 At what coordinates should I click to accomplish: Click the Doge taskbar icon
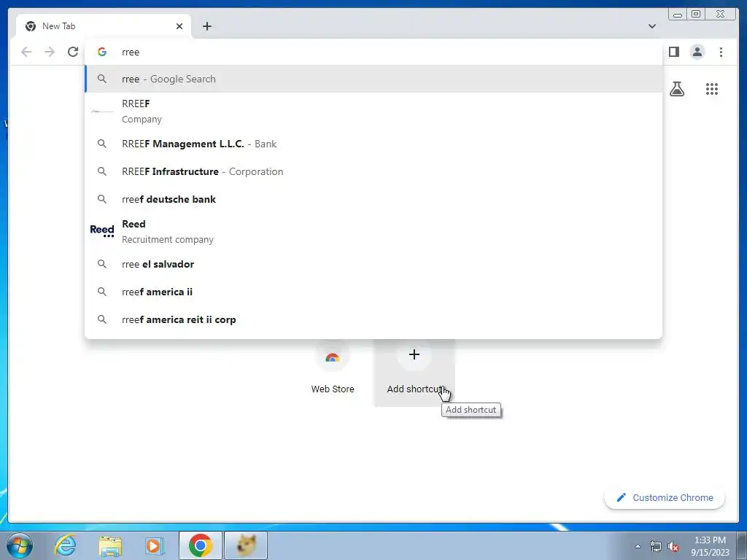pos(246,545)
